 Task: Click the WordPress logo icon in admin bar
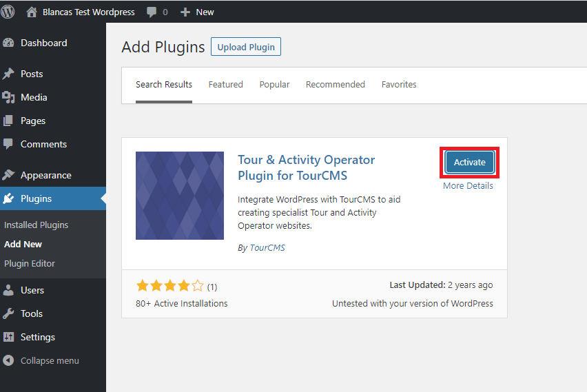point(8,12)
